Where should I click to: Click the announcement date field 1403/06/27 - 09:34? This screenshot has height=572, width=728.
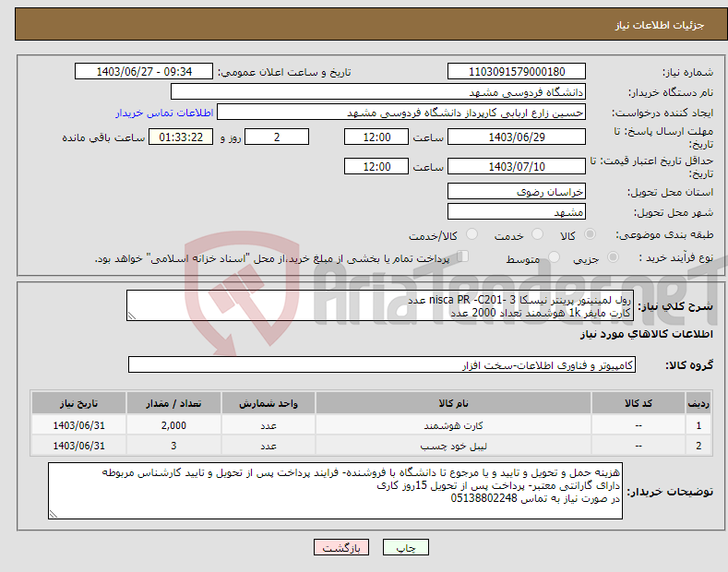click(x=143, y=72)
